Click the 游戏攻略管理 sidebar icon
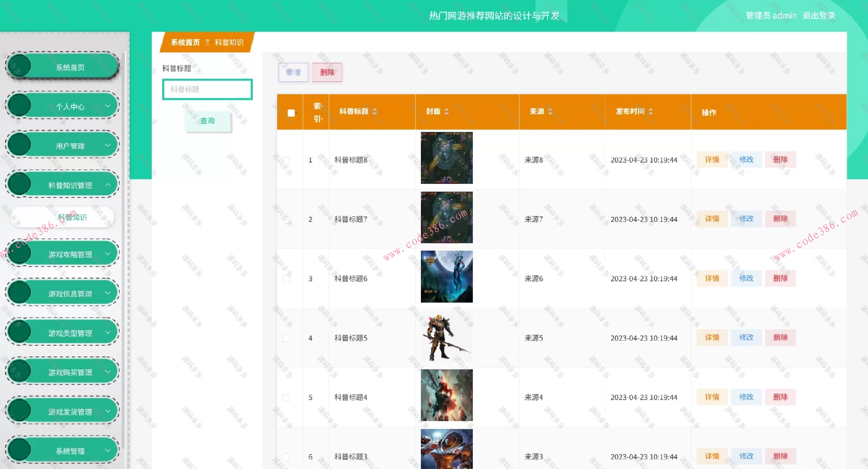The image size is (868, 469). [x=19, y=253]
